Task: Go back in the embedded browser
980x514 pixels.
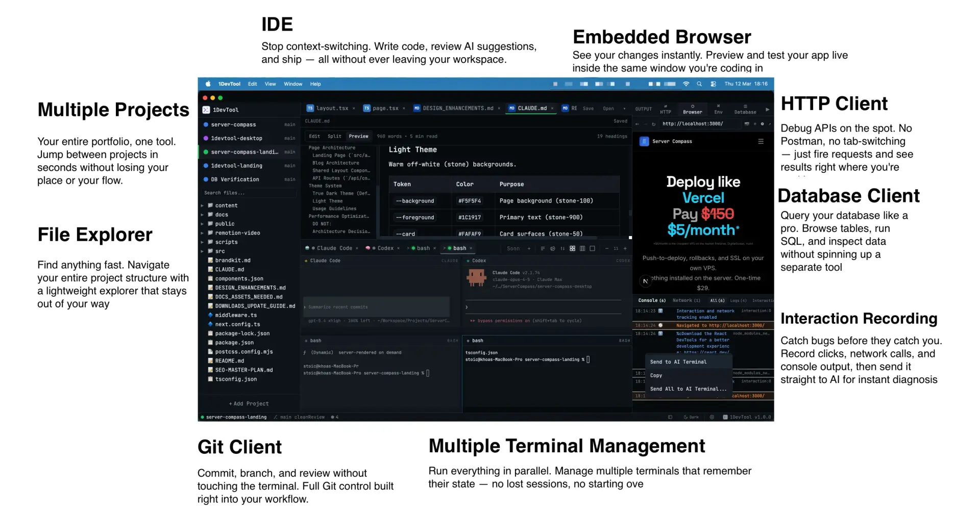Action: click(x=637, y=124)
